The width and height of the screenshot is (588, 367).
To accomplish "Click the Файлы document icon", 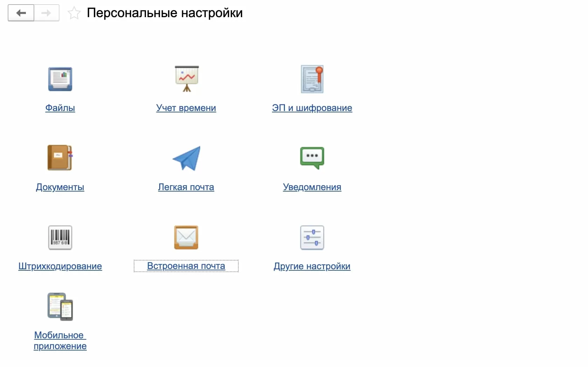I will (x=60, y=79).
